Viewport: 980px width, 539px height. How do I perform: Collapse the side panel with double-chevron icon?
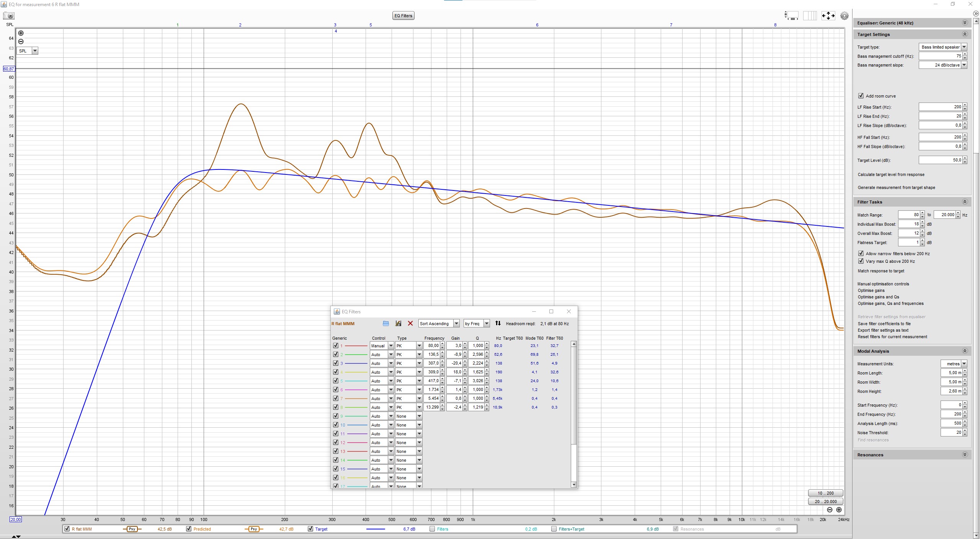[976, 14]
